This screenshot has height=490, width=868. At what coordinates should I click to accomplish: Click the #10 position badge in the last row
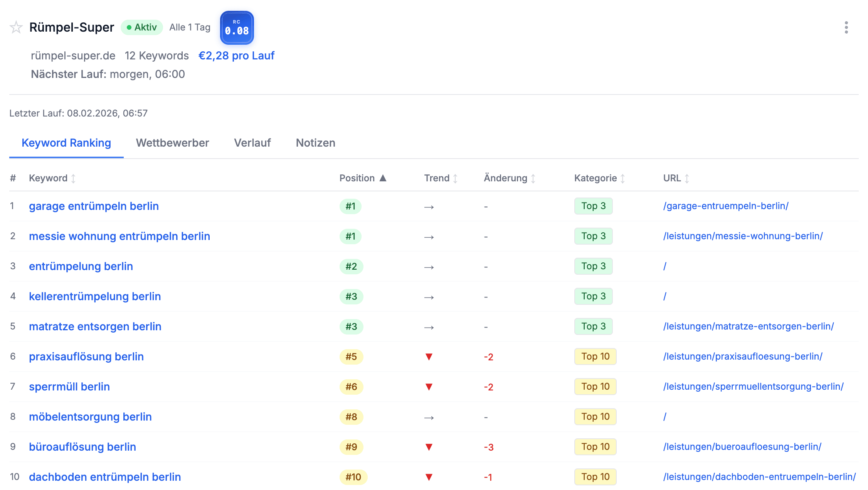click(353, 477)
